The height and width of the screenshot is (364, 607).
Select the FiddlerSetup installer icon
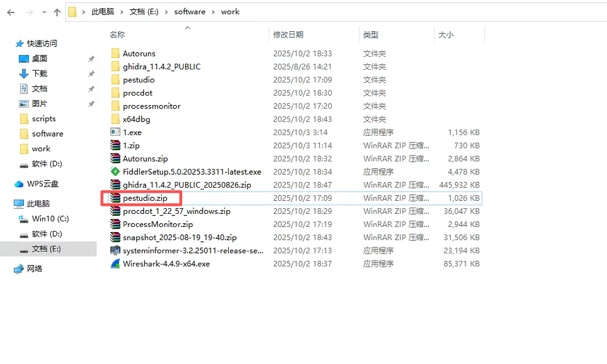pyautogui.click(x=116, y=171)
